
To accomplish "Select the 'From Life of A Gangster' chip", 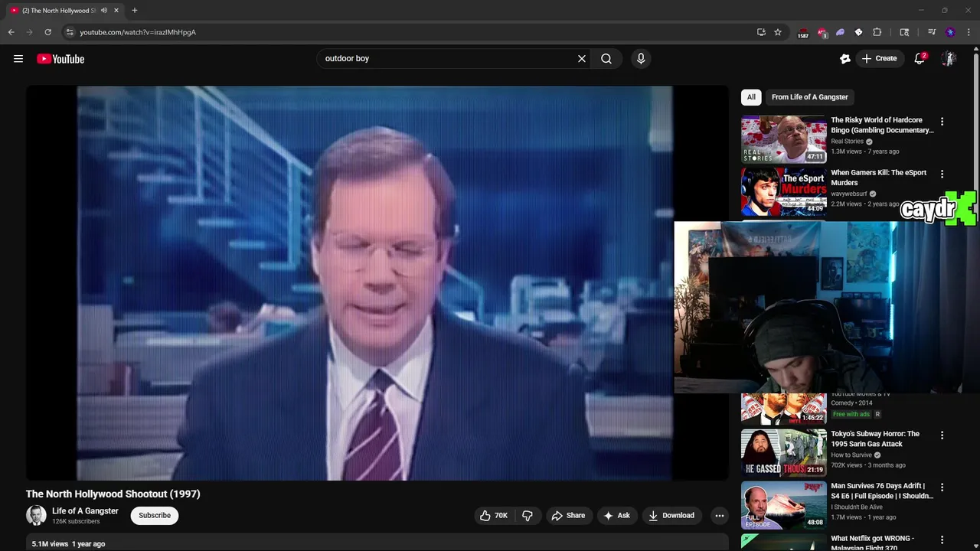I will (810, 97).
